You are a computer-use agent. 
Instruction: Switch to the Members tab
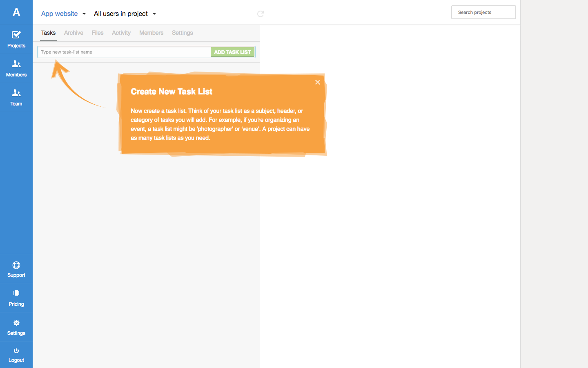151,33
